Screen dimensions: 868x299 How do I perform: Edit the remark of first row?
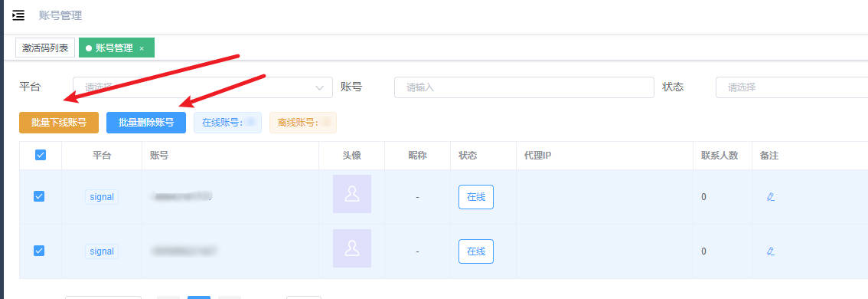[x=770, y=197]
